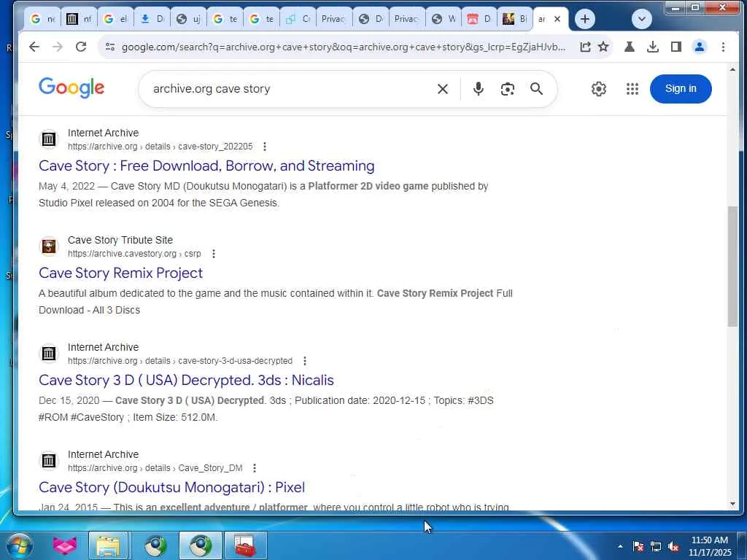Open more options for cave-story_202205 result
This screenshot has width=747, height=560.
(x=265, y=147)
